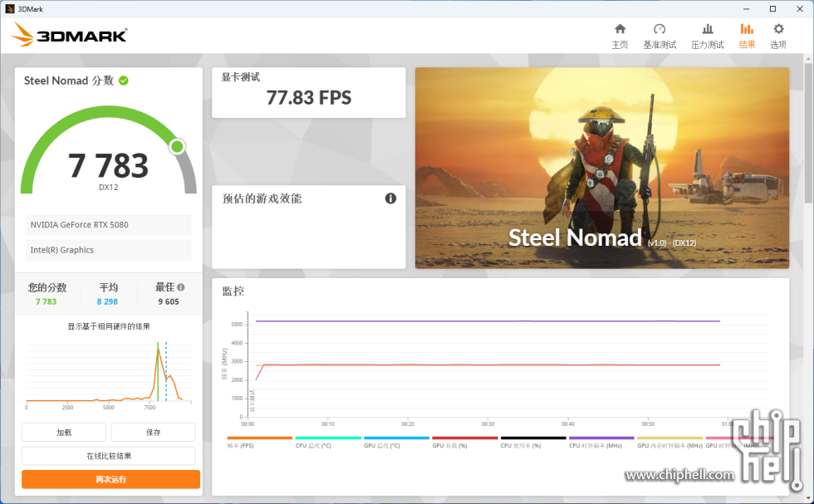This screenshot has height=504, width=814.
Task: Click the large 7 783 gauge score
Action: pos(108,165)
